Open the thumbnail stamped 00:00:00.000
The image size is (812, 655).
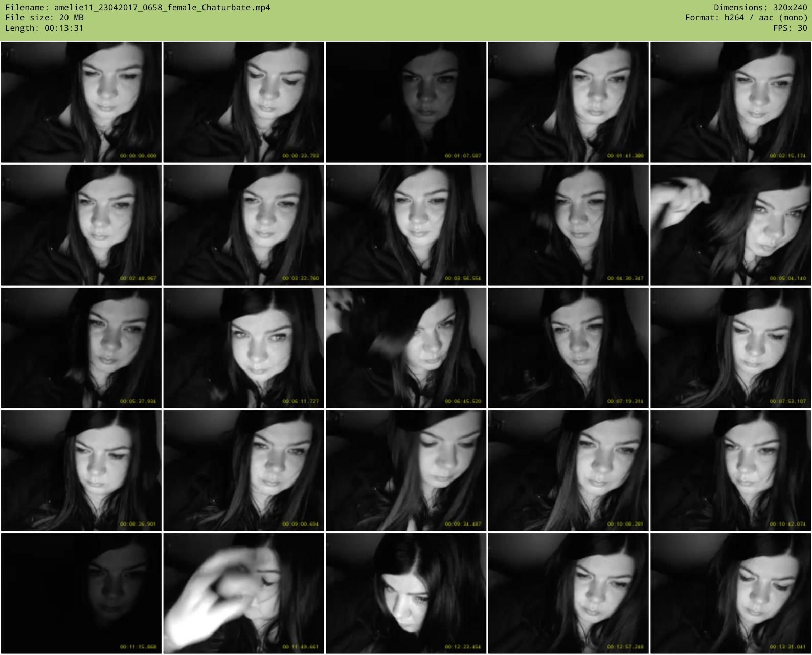pos(81,102)
